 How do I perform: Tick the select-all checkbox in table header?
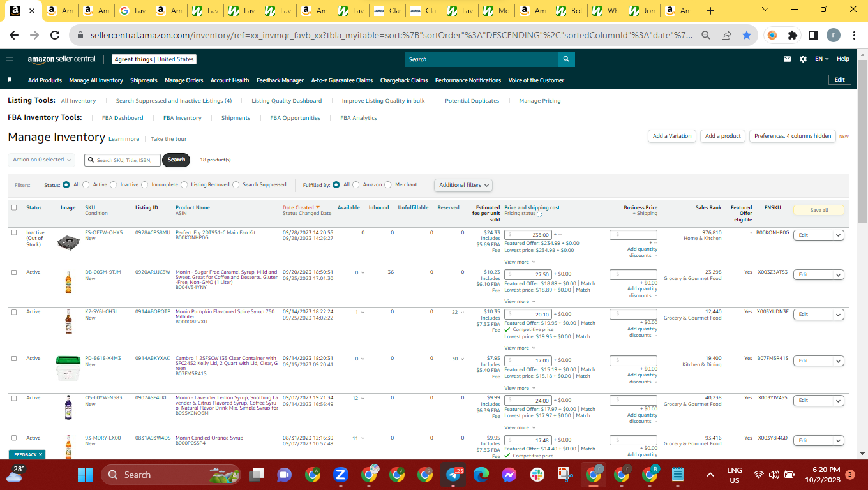point(14,207)
